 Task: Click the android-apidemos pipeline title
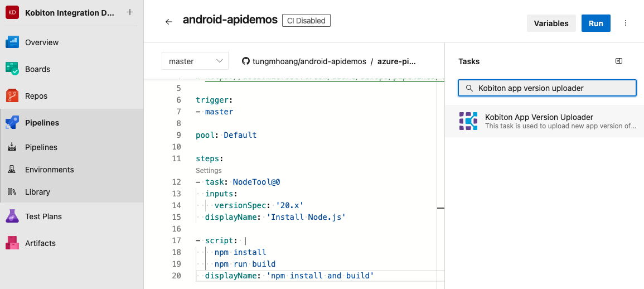click(230, 20)
